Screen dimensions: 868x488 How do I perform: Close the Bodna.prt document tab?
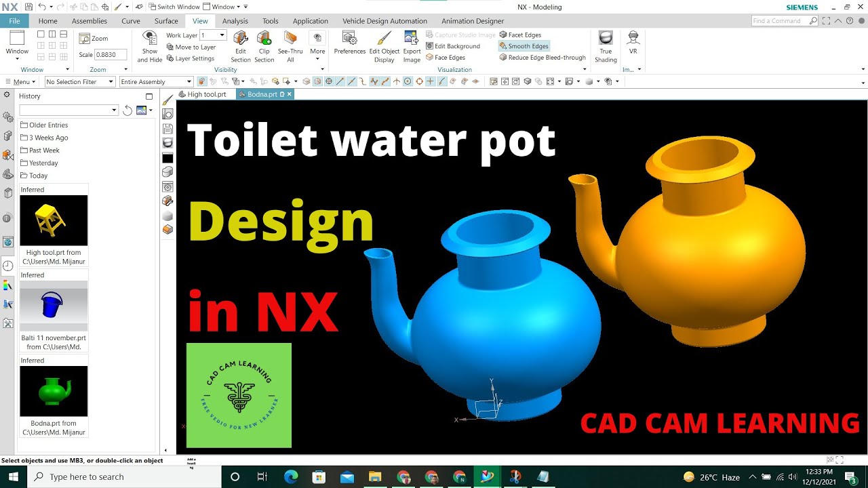289,94
